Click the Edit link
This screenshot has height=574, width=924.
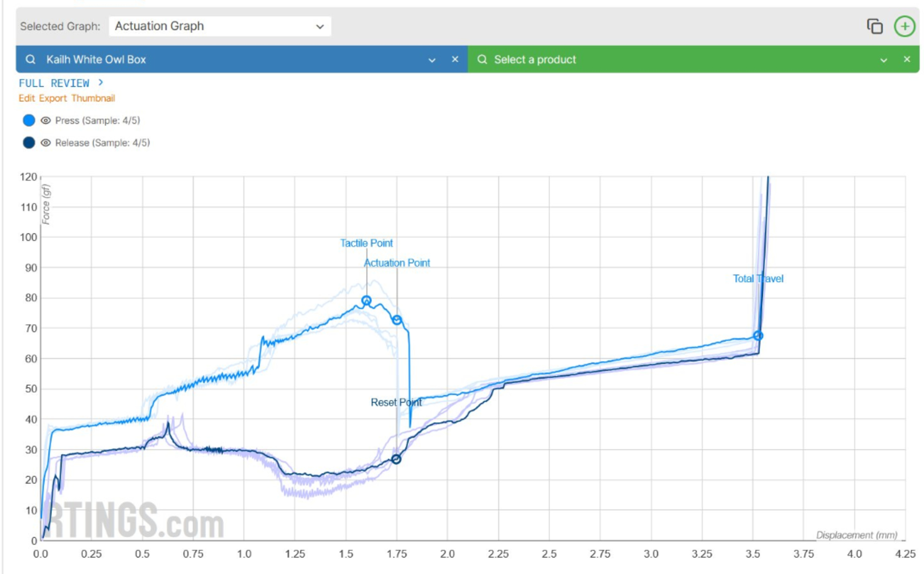pyautogui.click(x=26, y=98)
